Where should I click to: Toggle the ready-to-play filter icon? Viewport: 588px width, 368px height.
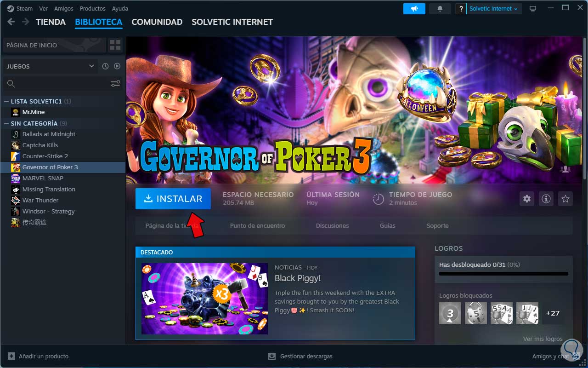point(117,66)
